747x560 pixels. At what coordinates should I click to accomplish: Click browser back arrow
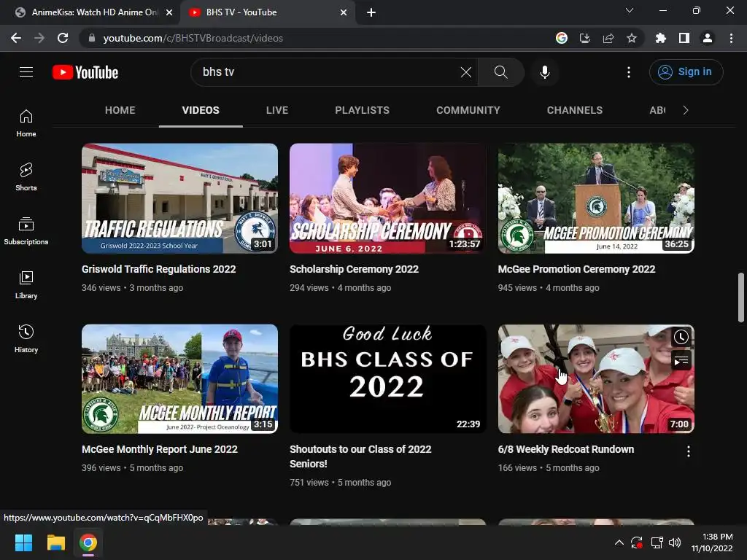(16, 38)
